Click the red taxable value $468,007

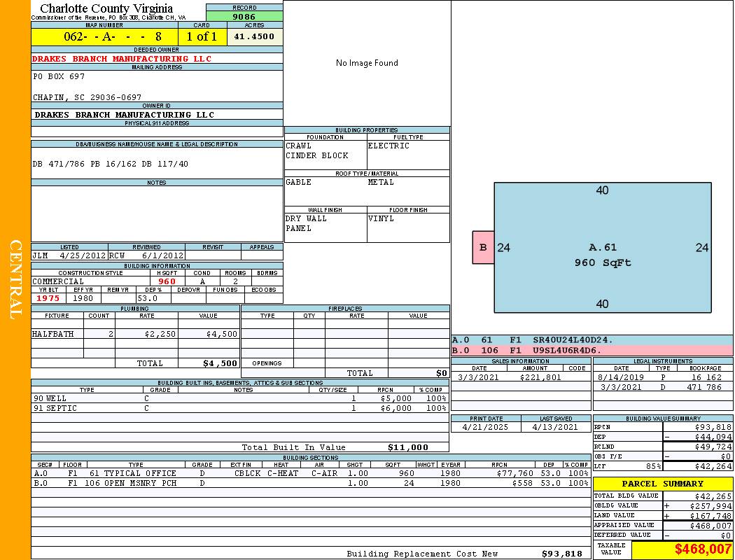click(x=682, y=549)
